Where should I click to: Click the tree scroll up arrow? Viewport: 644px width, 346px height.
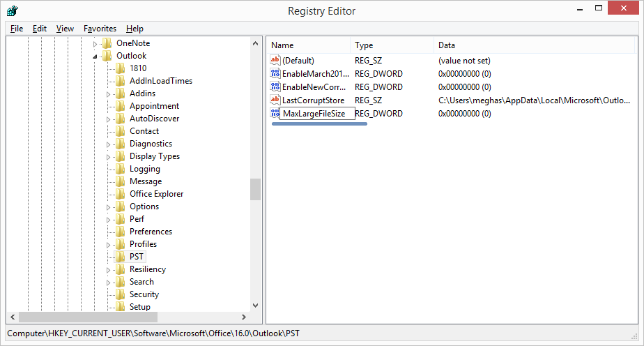[255, 43]
